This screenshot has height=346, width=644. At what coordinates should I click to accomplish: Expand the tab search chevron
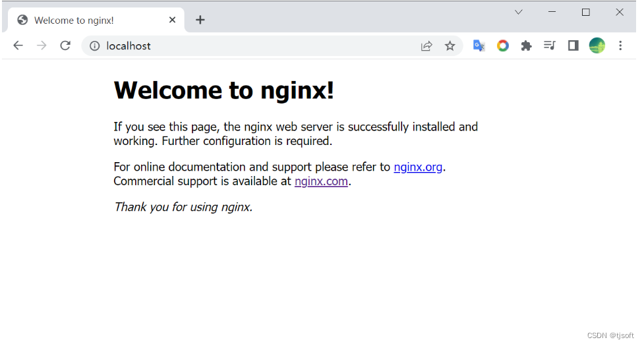(x=518, y=13)
